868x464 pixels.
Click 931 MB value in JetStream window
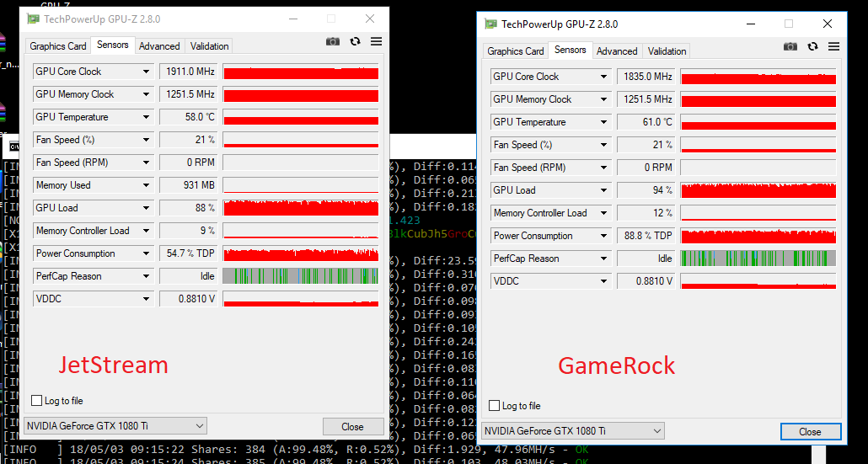point(189,184)
